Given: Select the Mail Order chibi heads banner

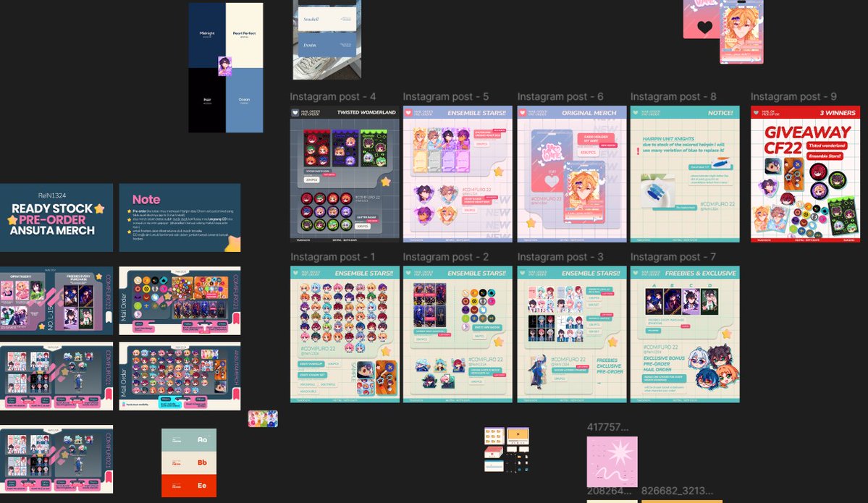Looking at the screenshot, I should pyautogui.click(x=180, y=376).
